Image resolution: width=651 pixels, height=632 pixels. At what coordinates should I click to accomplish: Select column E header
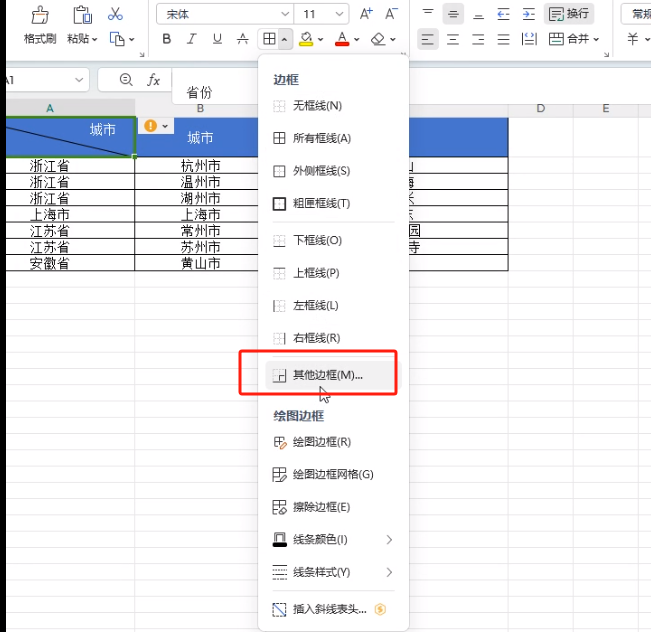click(606, 109)
